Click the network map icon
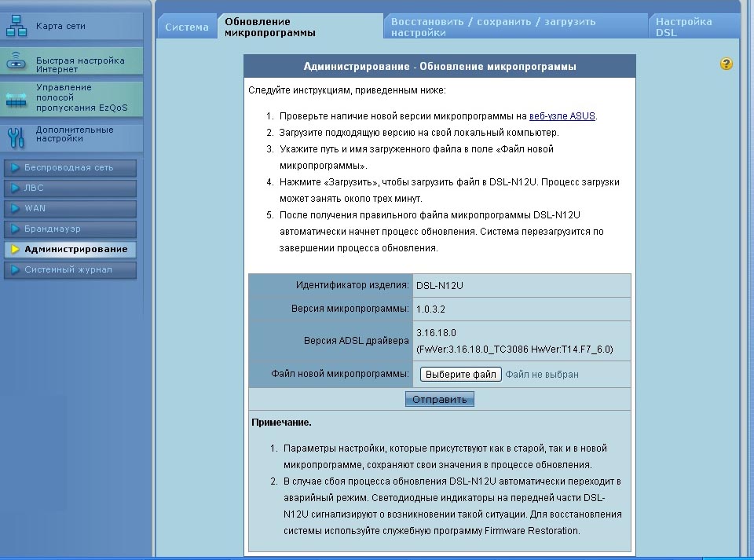The height and width of the screenshot is (560, 754). 16,25
